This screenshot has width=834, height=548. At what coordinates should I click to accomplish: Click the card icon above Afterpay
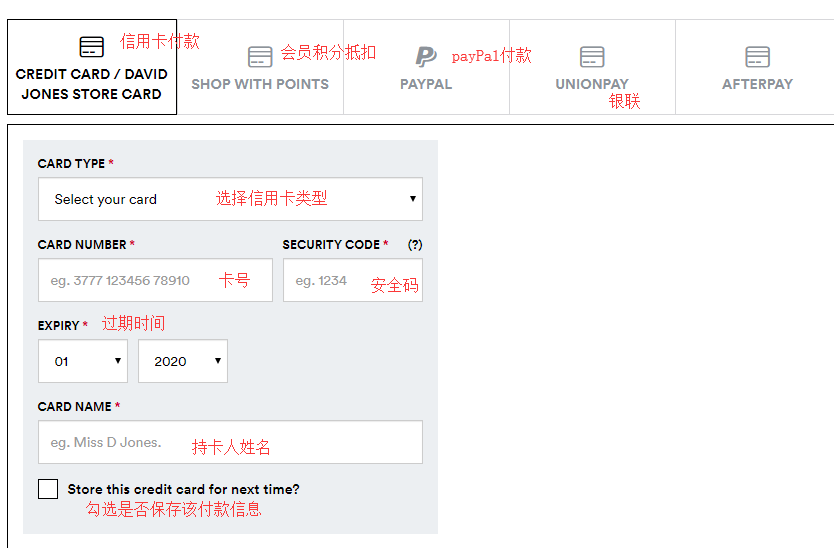(757, 56)
